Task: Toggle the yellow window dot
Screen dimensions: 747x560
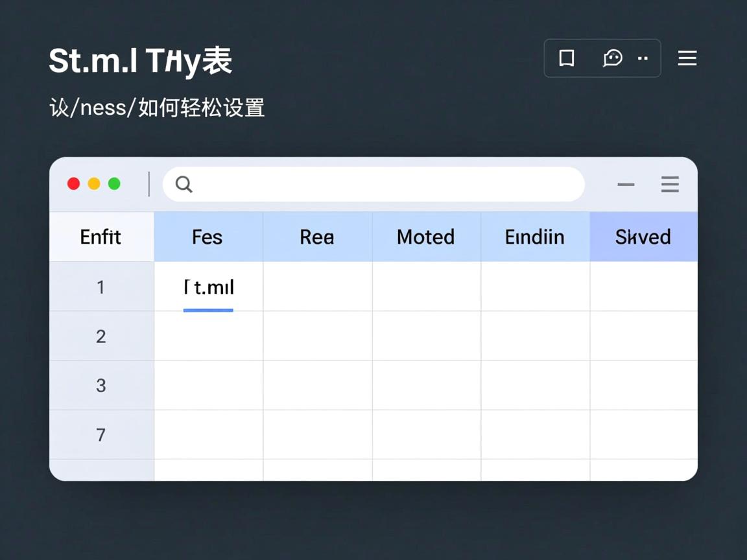Action: pyautogui.click(x=93, y=183)
